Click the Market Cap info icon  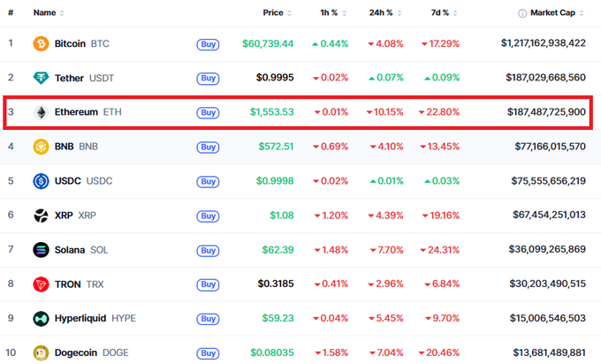pyautogui.click(x=522, y=13)
